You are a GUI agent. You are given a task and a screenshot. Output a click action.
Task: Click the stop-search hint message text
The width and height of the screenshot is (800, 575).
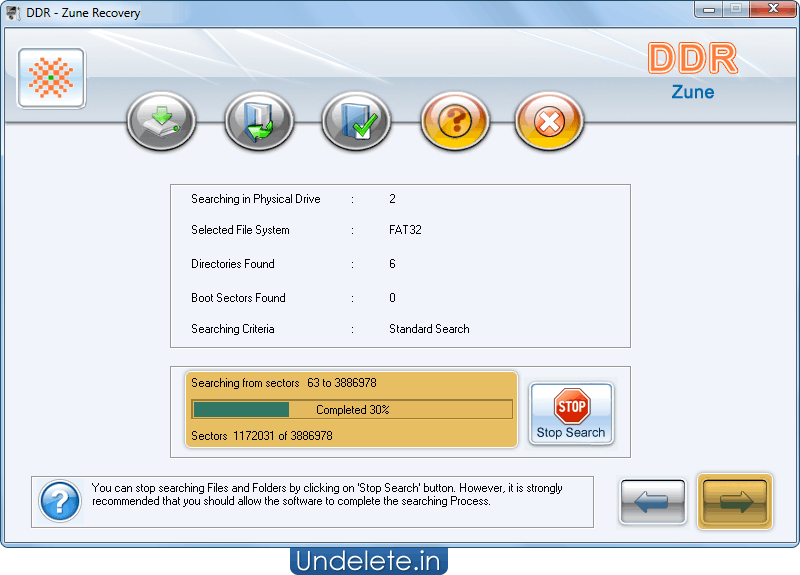(327, 494)
